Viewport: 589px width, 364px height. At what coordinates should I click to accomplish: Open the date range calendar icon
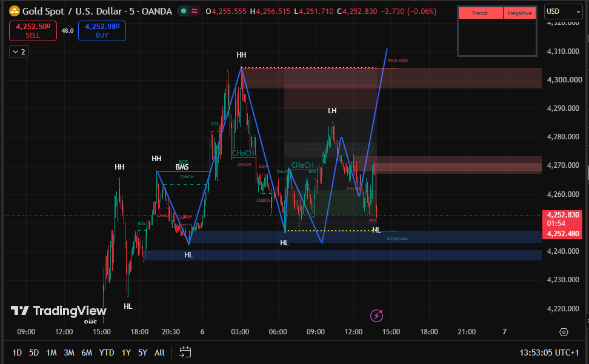coord(185,352)
